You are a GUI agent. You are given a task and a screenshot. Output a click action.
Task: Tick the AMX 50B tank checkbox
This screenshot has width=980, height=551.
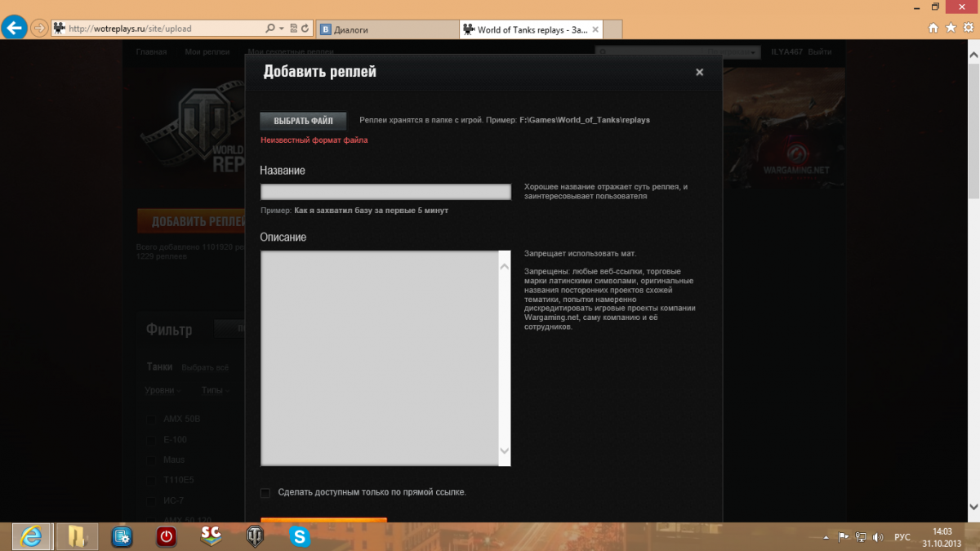[151, 419]
